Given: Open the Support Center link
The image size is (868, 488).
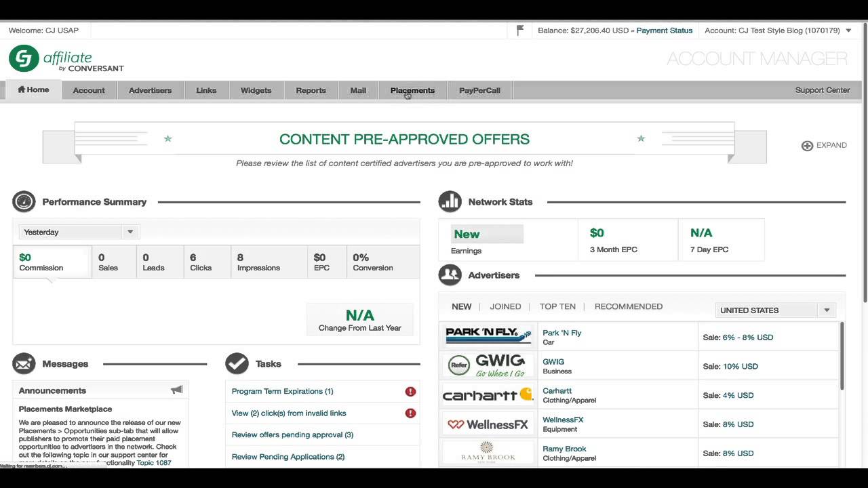Looking at the screenshot, I should [x=822, y=90].
